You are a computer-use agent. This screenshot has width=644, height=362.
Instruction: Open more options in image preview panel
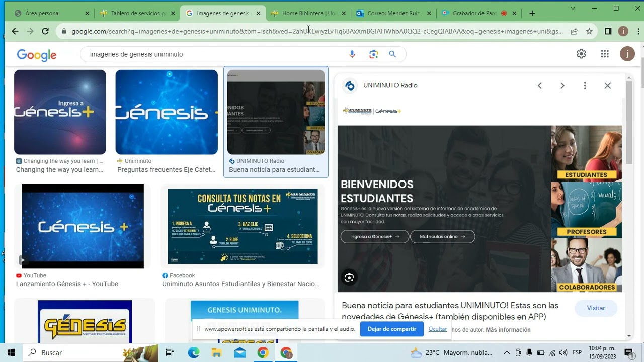[585, 86]
